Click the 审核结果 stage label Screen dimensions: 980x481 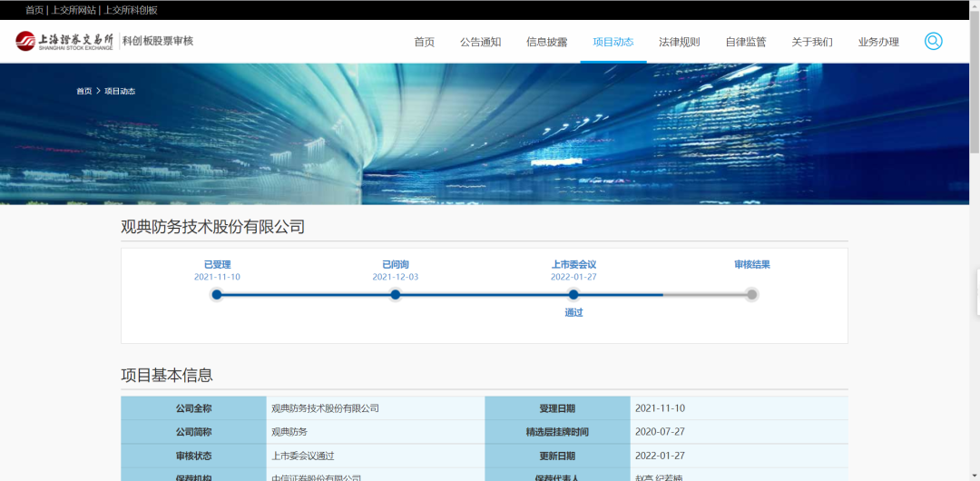tap(752, 265)
